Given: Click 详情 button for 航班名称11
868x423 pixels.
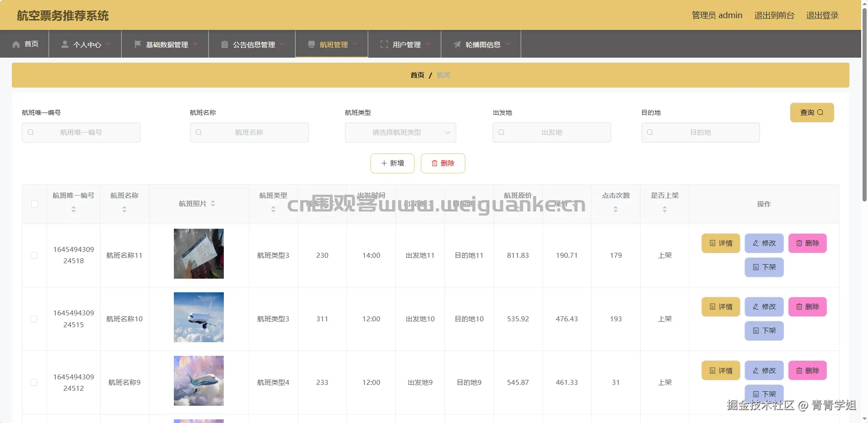Looking at the screenshot, I should click(721, 243).
